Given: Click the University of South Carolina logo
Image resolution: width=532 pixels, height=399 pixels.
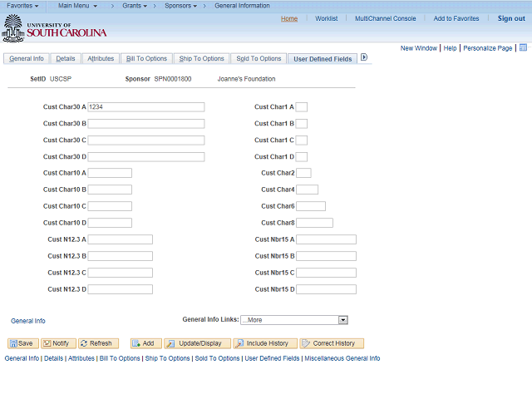Looking at the screenshot, I should pyautogui.click(x=54, y=29).
